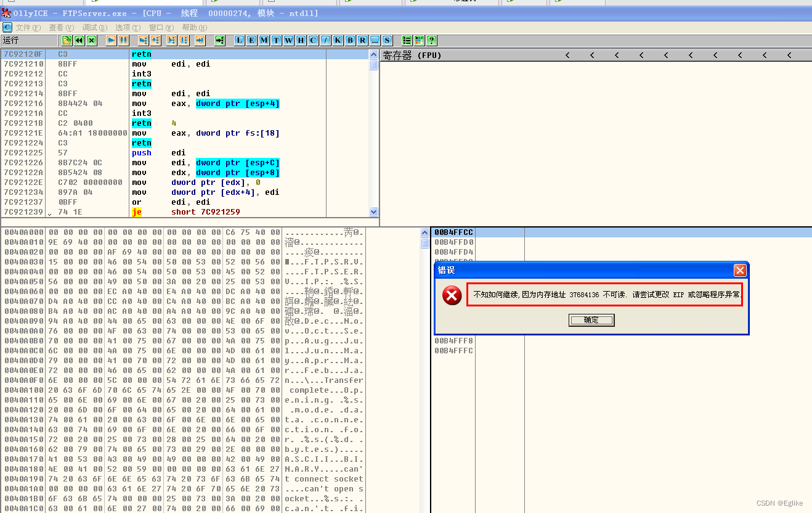This screenshot has height=513, width=812.
Task: Click the Execute till return icon
Action: point(200,40)
